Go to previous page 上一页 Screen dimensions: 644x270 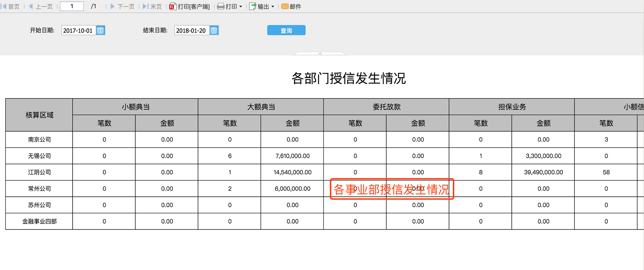(x=41, y=6)
